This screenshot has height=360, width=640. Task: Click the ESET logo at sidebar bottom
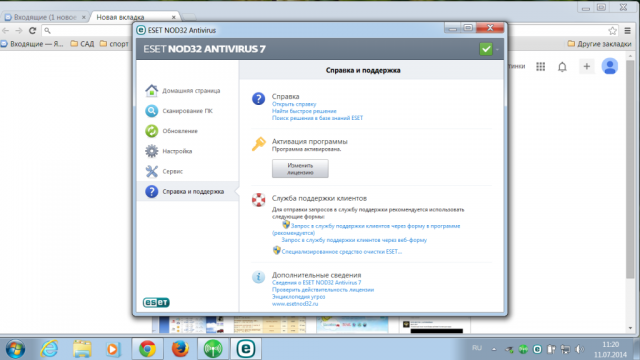pyautogui.click(x=156, y=302)
